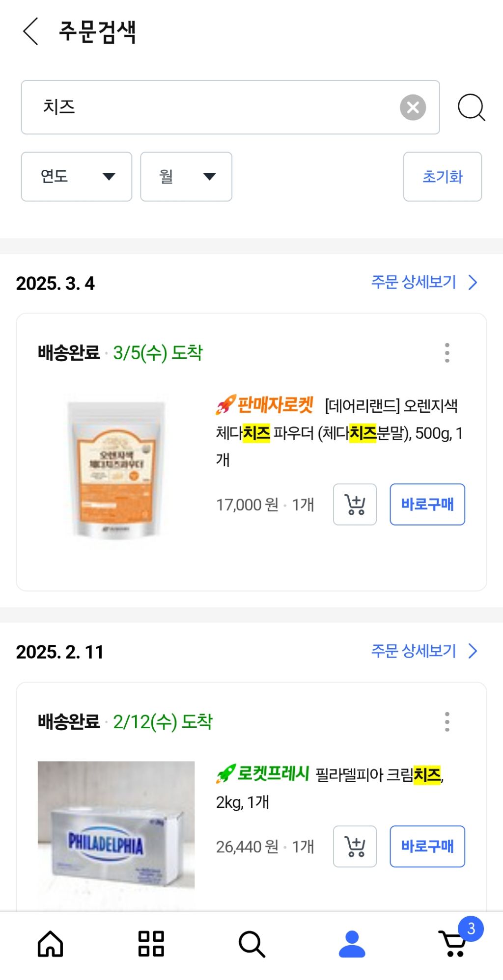Open the 월 month dropdown
The image size is (503, 980).
tap(186, 177)
